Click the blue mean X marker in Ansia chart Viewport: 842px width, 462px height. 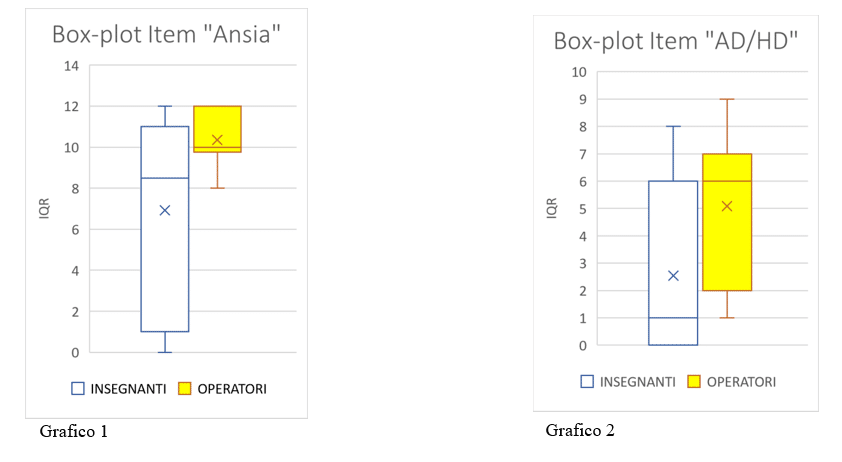(165, 211)
